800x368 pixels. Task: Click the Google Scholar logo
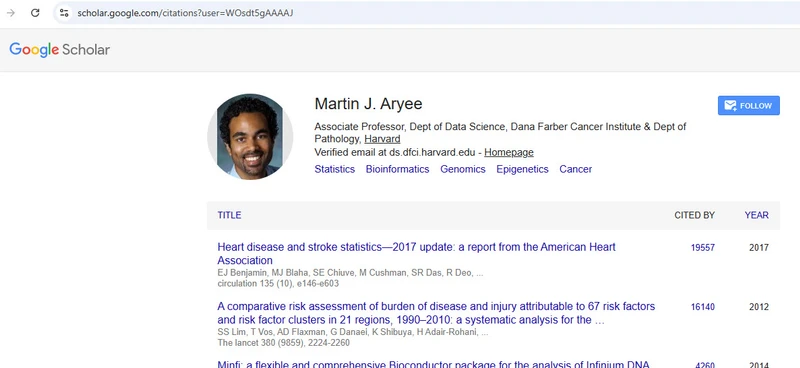pyautogui.click(x=59, y=50)
